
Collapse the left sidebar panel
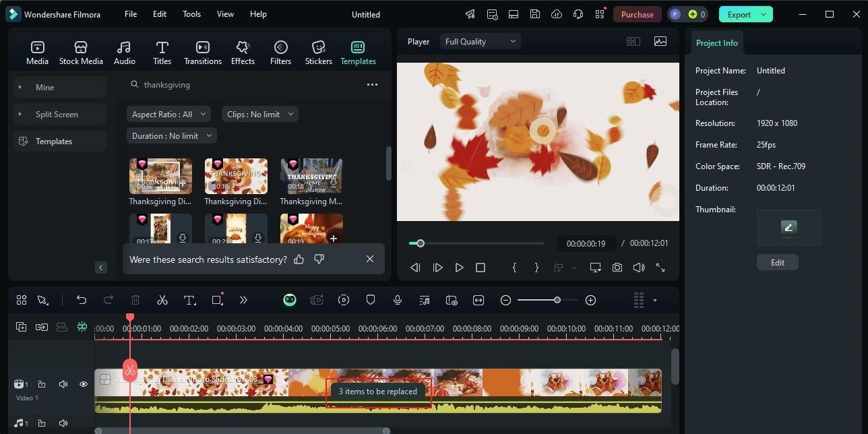point(101,268)
